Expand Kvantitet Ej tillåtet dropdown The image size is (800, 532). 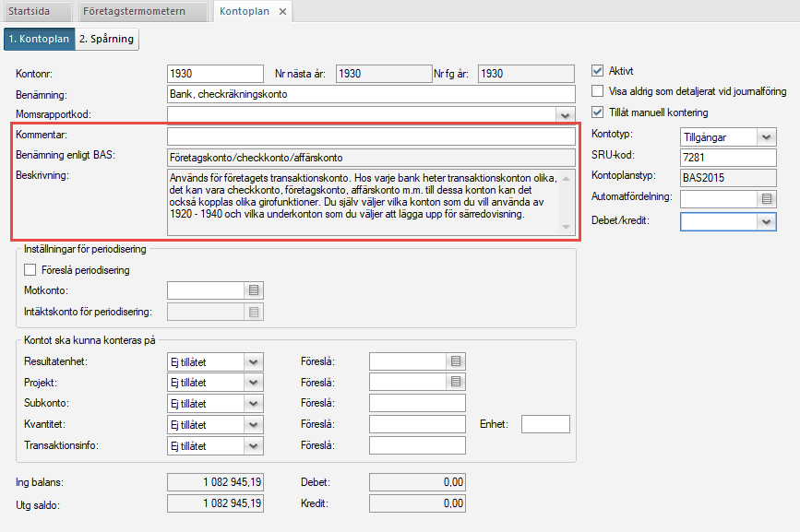(x=254, y=424)
